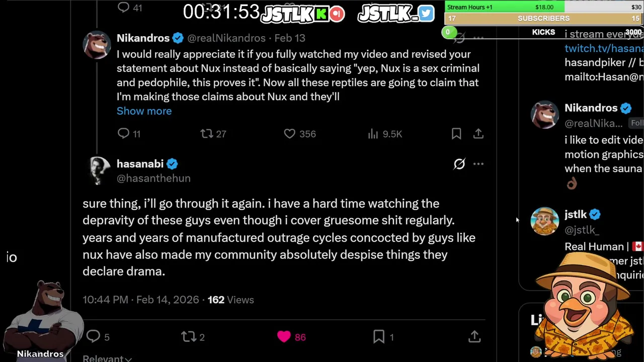Bookmark Nikandros's tweet

[456, 133]
